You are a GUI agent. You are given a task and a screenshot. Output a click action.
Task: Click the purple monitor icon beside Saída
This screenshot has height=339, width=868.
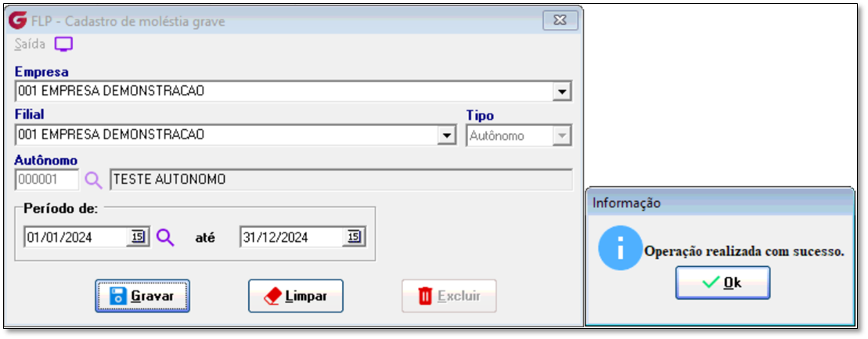(x=63, y=45)
